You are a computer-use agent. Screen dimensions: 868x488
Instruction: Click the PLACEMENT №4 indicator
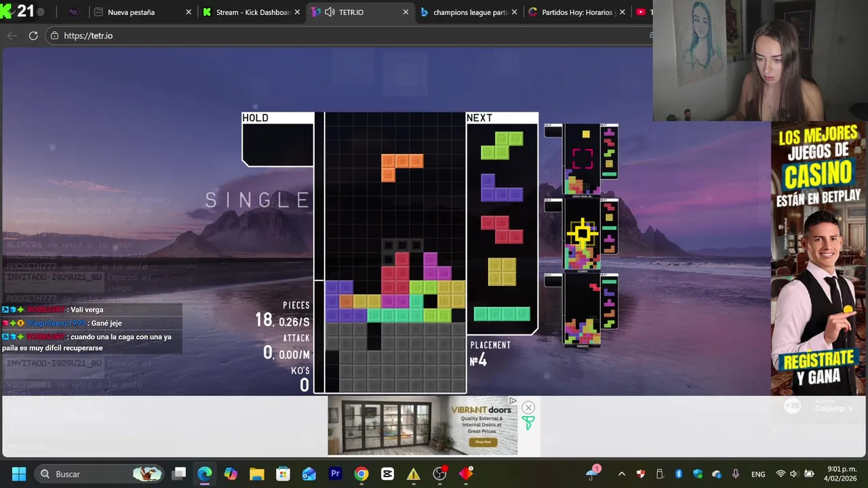pos(490,354)
